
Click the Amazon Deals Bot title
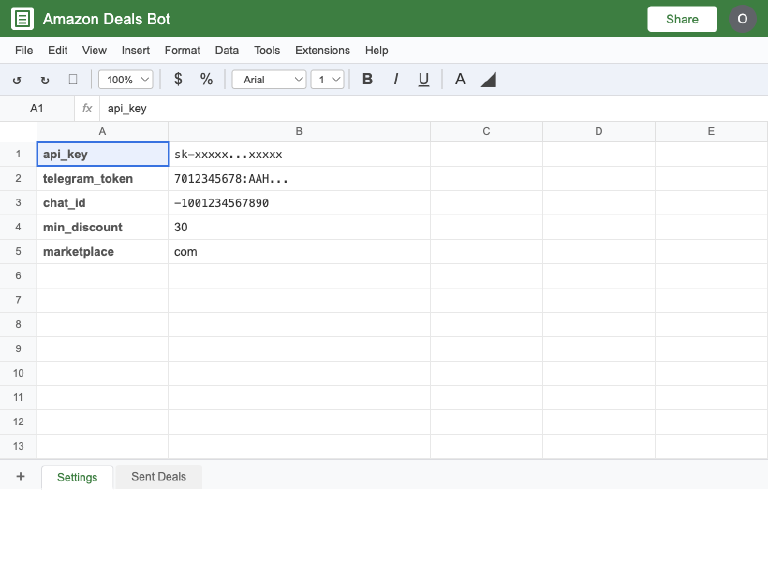[x=106, y=19]
